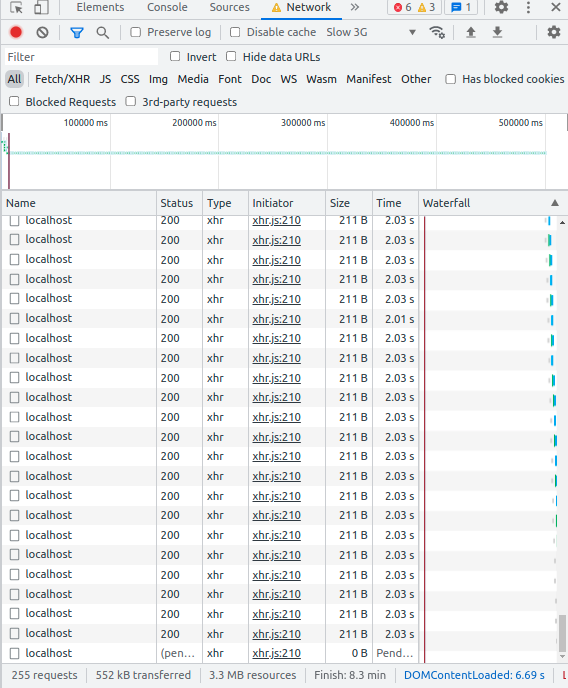
Task: Tick checkbox of the pending localhost row
Action: point(14,653)
